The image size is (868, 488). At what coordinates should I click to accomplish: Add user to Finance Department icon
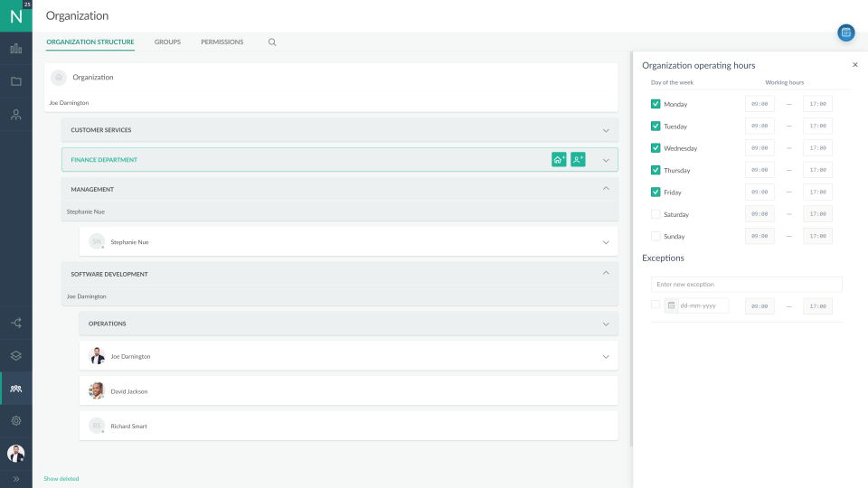click(x=578, y=160)
